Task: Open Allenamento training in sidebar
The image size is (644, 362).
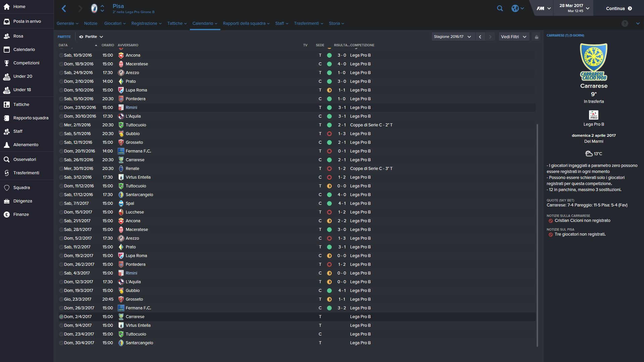Action: [x=25, y=144]
